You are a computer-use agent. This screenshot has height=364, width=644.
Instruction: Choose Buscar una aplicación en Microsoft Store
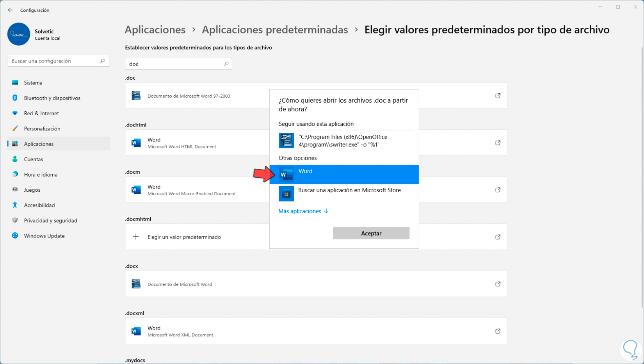tap(344, 194)
